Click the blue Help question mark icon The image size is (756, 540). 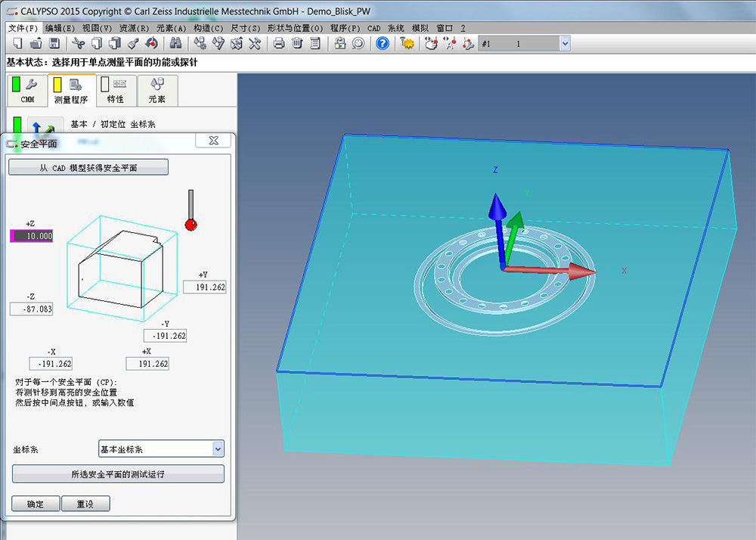[x=383, y=44]
